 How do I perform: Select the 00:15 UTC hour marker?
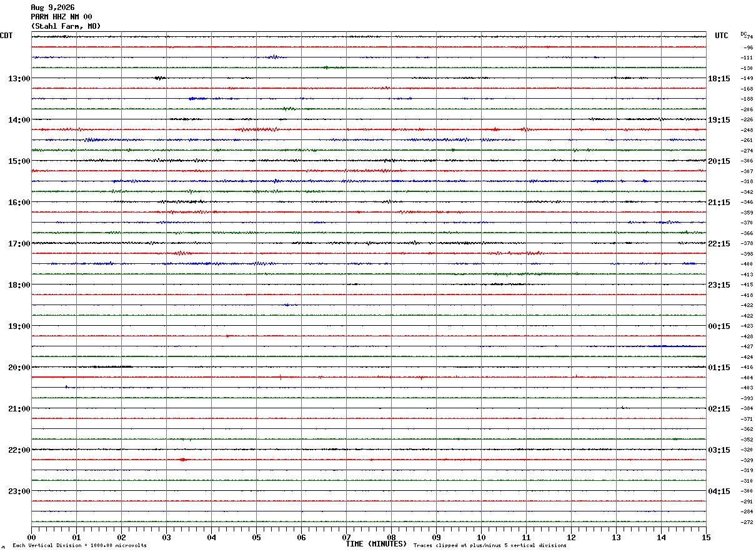tap(719, 326)
